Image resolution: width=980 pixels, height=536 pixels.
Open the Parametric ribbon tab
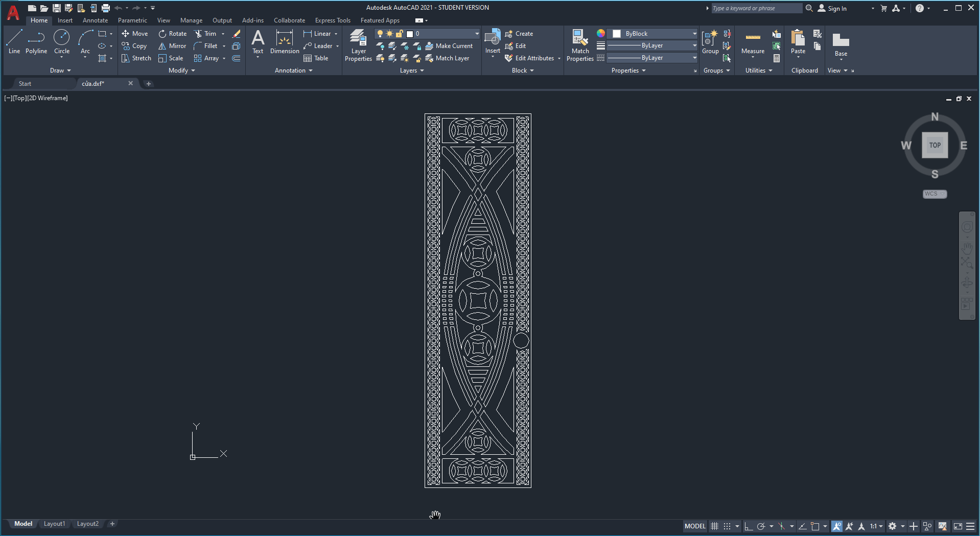132,20
